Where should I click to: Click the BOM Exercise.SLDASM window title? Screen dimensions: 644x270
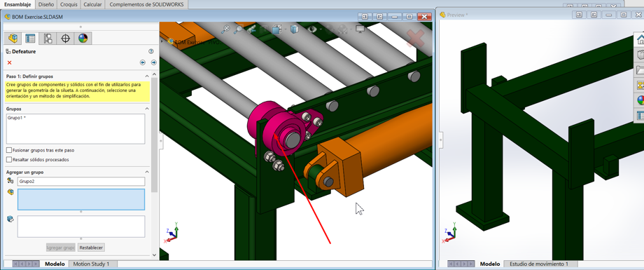coord(37,17)
